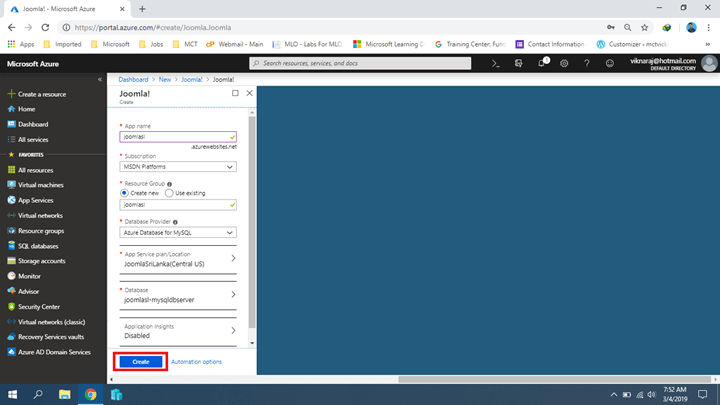Click blade vertical scrollbar thumb
The image size is (720, 405).
252,223
